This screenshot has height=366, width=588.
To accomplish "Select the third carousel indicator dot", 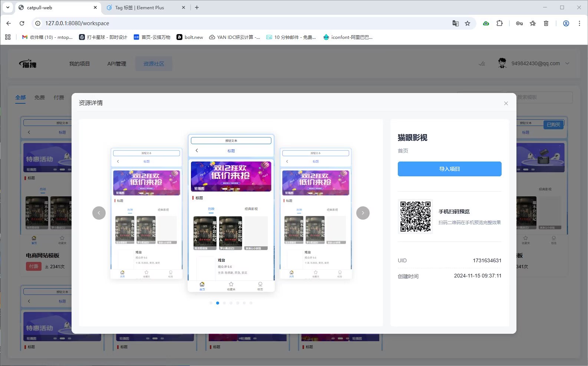I will pos(224,303).
